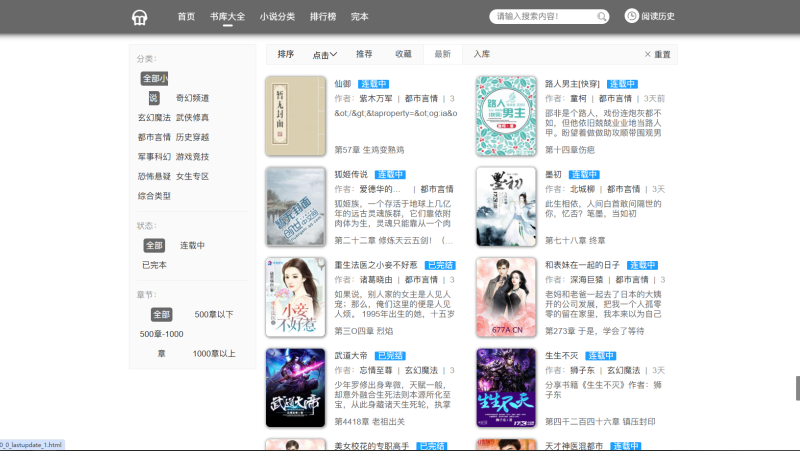The image size is (800, 451).
Task: Open title 路人男主[快穿]
Action: pyautogui.click(x=572, y=84)
